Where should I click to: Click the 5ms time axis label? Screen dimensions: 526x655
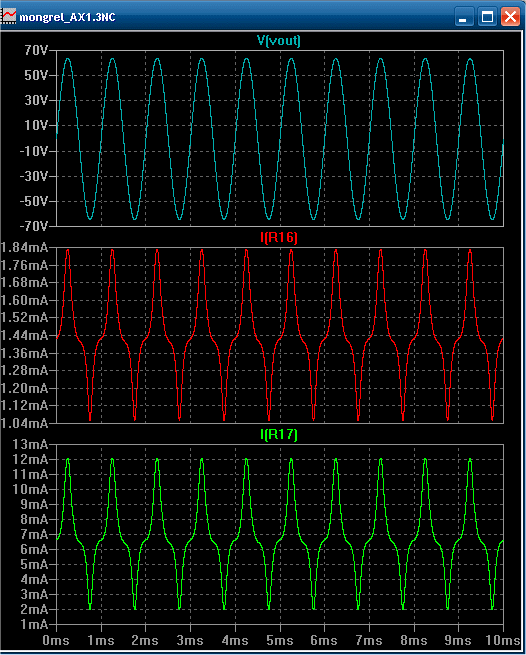coord(280,640)
